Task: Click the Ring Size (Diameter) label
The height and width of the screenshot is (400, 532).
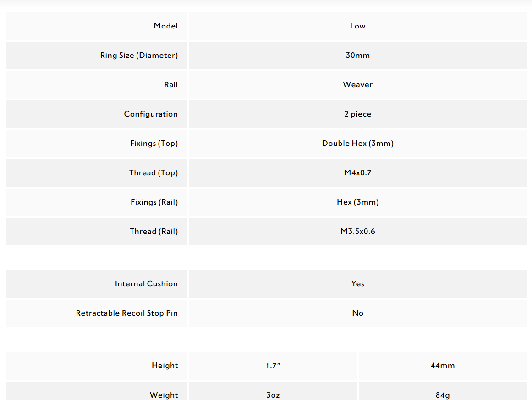Action: (x=139, y=56)
